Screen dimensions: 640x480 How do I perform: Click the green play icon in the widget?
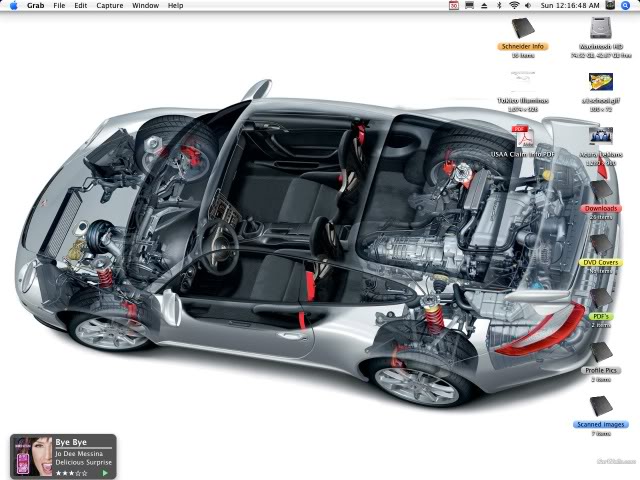click(x=105, y=473)
